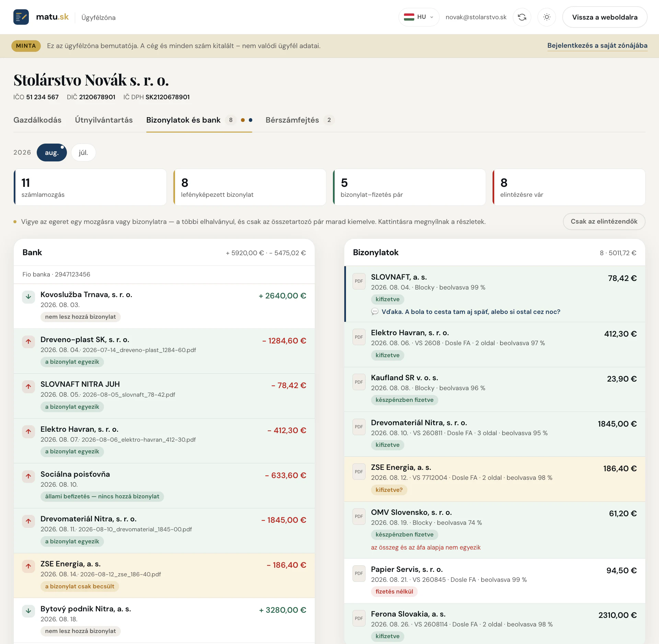Click the – 633,60 € amount
This screenshot has height=644, width=659.
(286, 475)
